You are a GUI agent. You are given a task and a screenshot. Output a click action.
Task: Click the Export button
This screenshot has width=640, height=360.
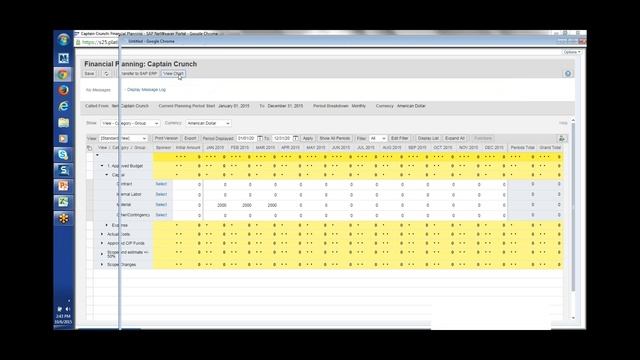pos(190,138)
